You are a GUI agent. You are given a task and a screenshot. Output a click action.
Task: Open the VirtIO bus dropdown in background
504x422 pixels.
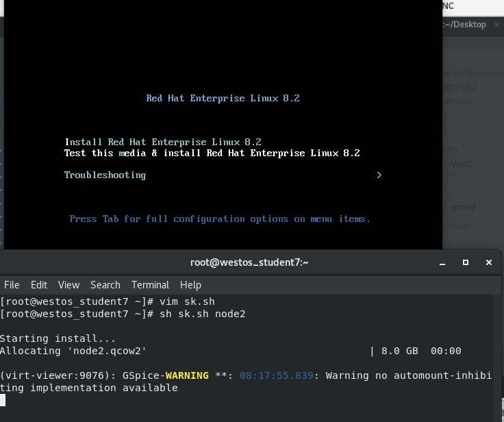click(475, 164)
